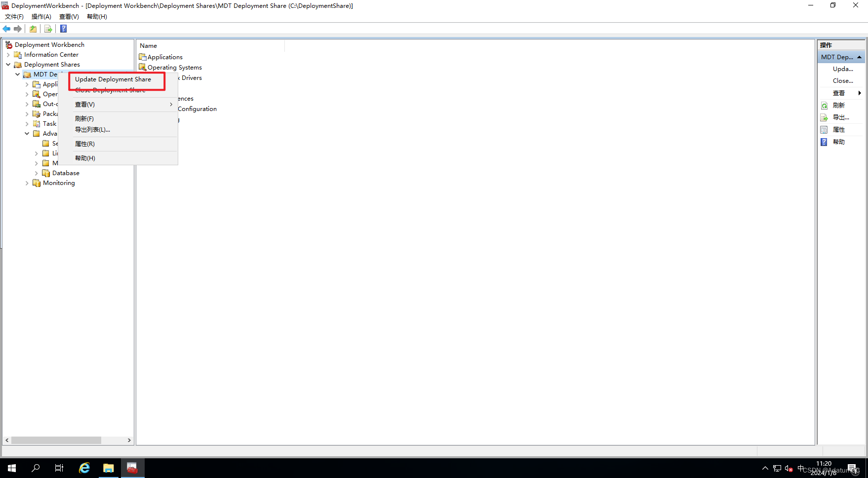
Task: Open the Windows Start menu
Action: tap(12, 468)
